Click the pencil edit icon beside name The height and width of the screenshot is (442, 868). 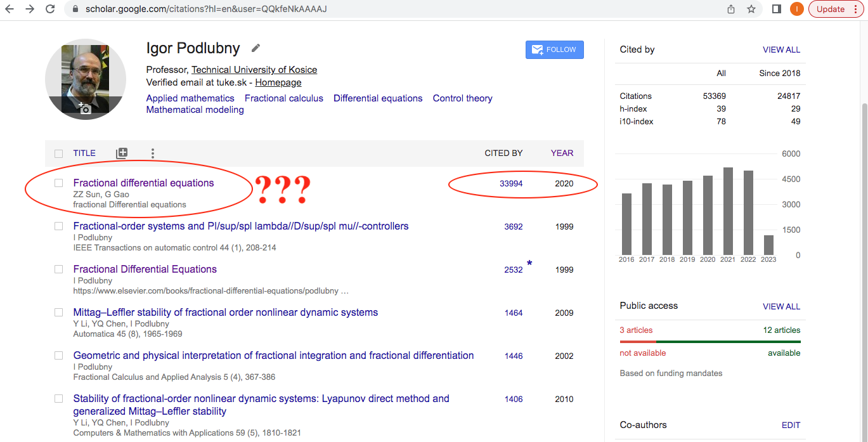click(256, 48)
